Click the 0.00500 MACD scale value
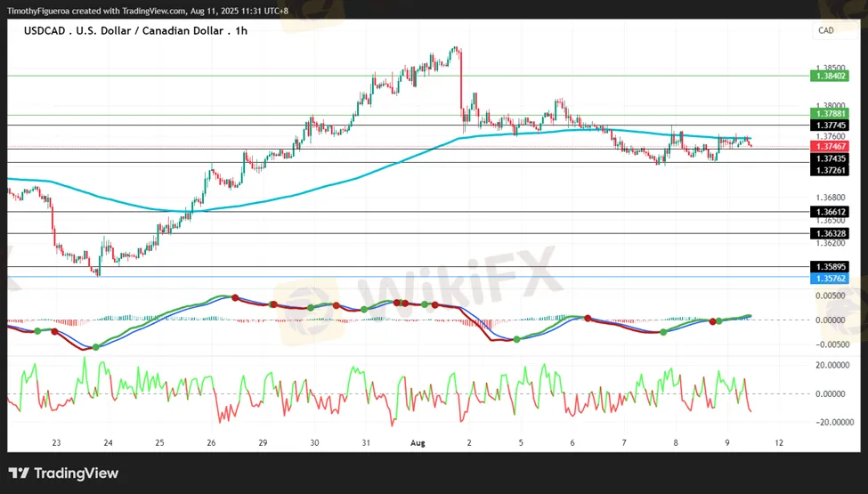This screenshot has height=494, width=868. (831, 296)
